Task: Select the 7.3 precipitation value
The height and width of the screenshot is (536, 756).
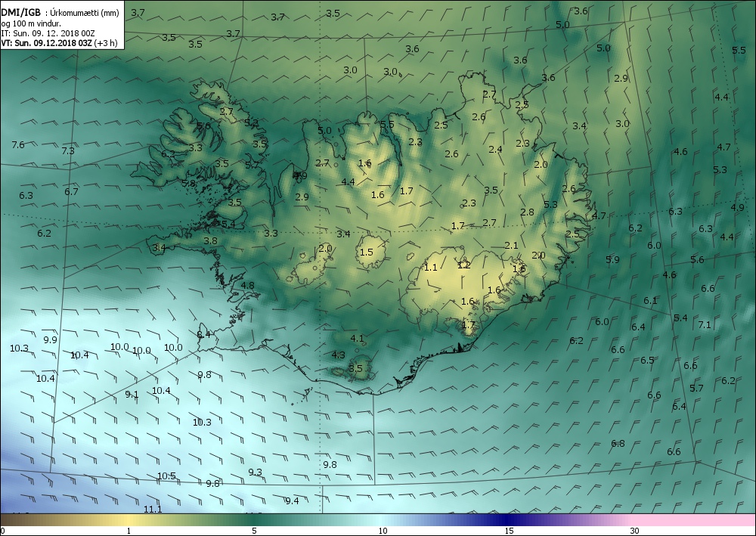Action: coord(69,150)
